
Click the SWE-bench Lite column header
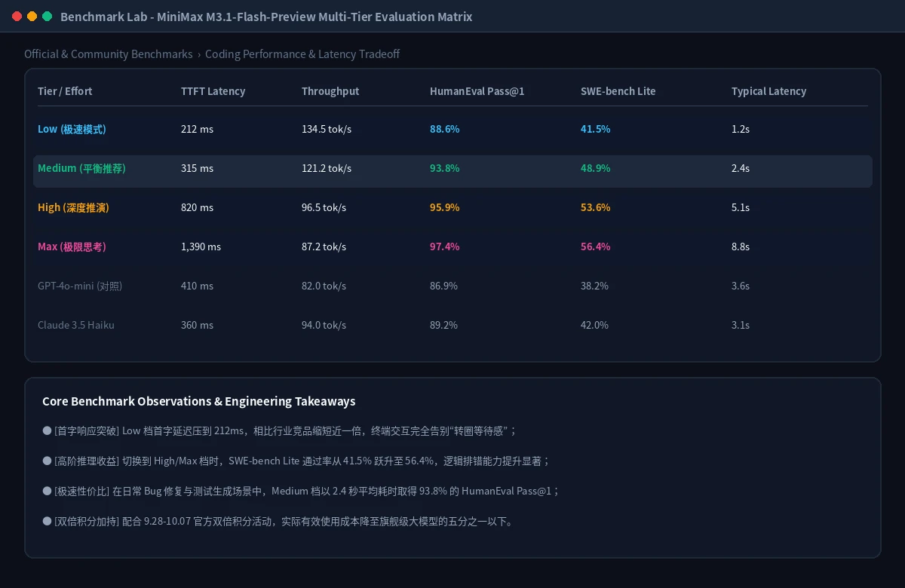pos(618,91)
